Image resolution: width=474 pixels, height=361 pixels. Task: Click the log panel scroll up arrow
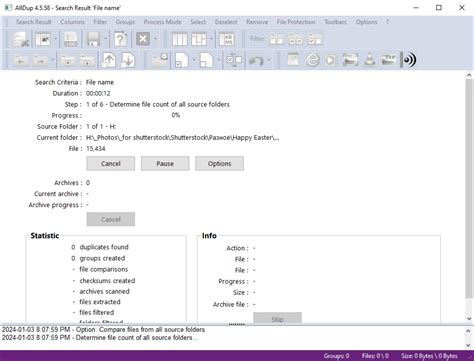(469, 331)
